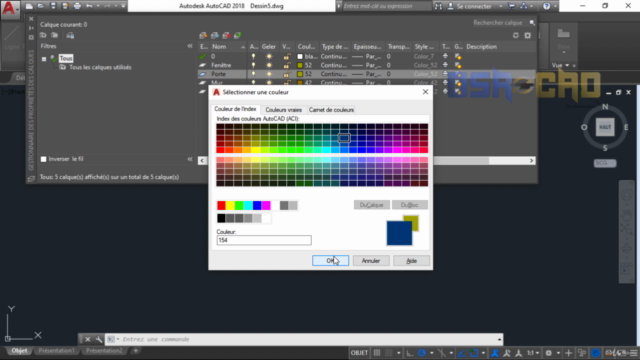
Task: Open Aide in color dialog
Action: click(411, 260)
